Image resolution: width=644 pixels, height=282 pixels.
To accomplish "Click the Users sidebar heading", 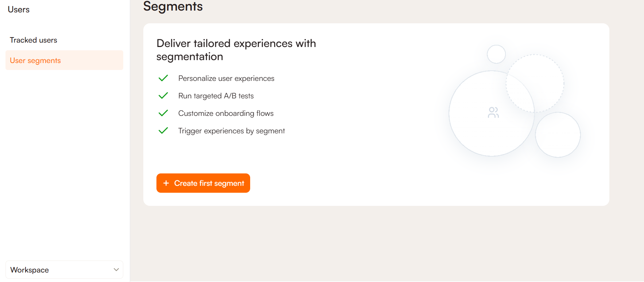I will [x=19, y=10].
